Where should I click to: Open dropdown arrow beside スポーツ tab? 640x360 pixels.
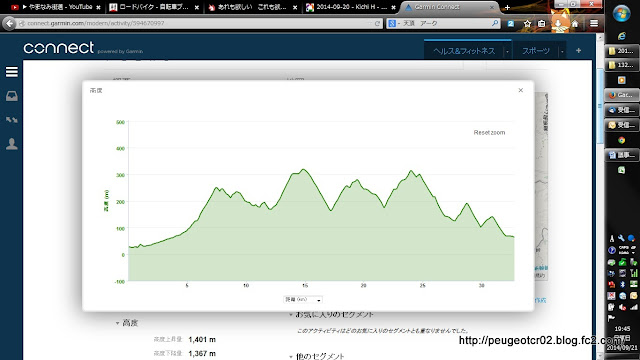pos(562,51)
